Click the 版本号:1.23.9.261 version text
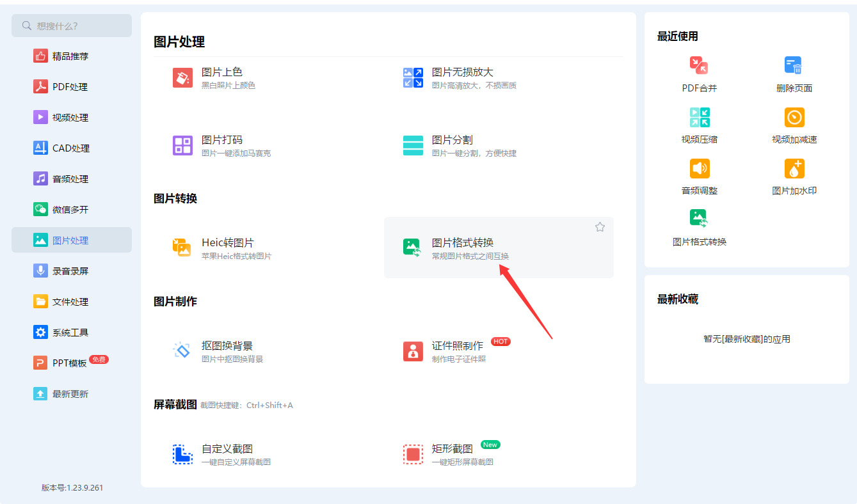Image resolution: width=857 pixels, height=504 pixels. point(72,487)
